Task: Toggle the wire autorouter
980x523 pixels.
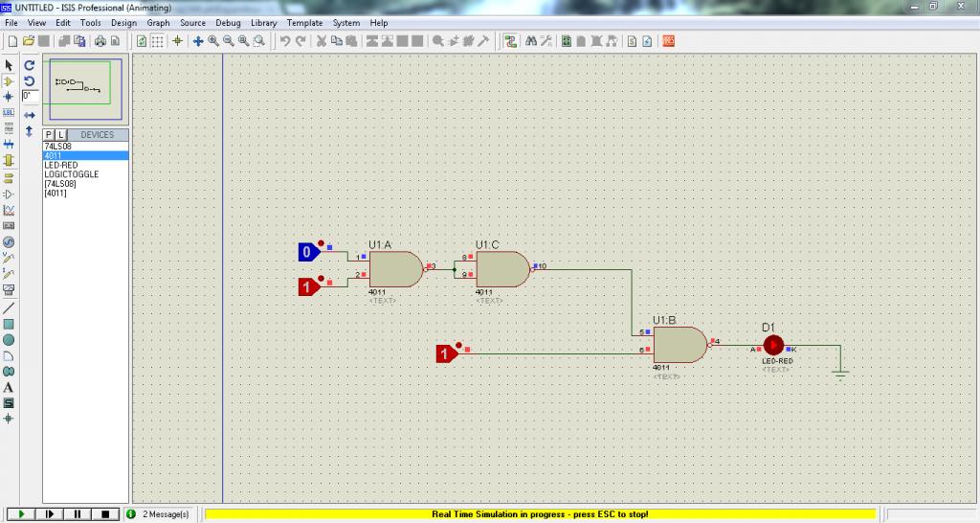Action: tap(511, 41)
